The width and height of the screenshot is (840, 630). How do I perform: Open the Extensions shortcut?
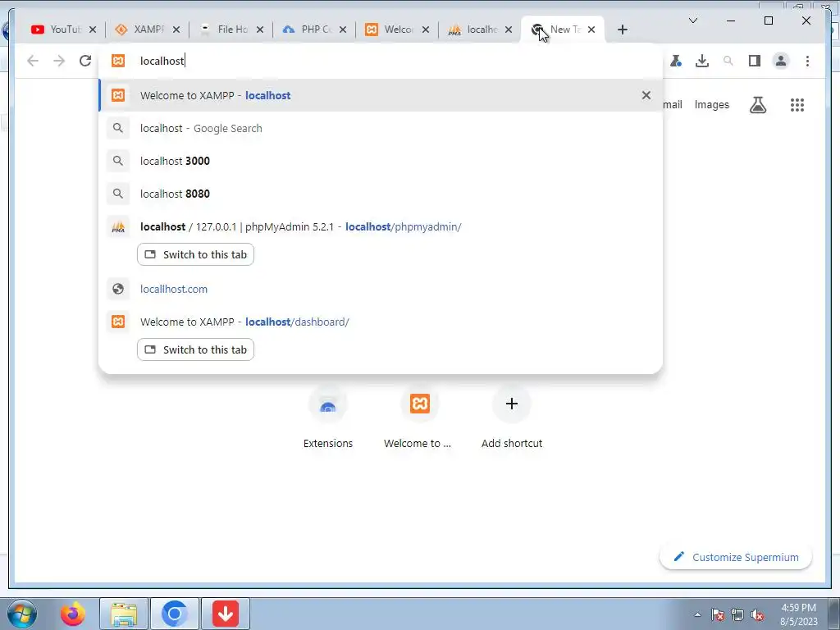[x=328, y=418]
